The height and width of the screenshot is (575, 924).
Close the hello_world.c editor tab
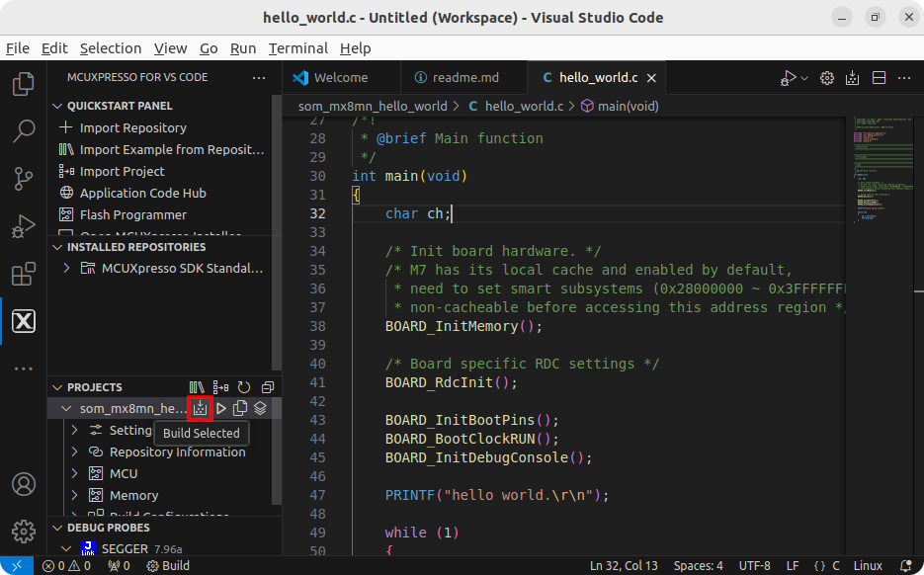point(651,77)
